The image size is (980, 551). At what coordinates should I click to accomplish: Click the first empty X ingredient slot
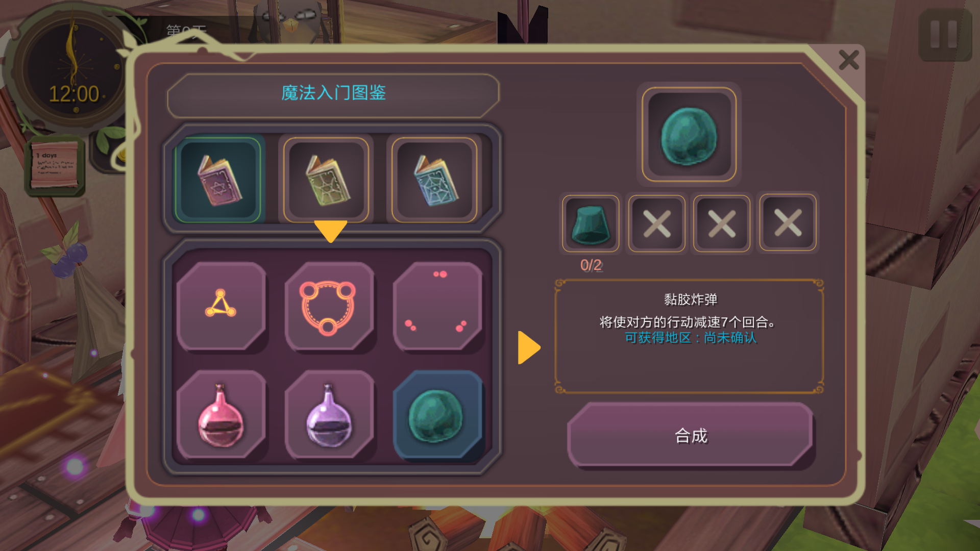tap(656, 223)
